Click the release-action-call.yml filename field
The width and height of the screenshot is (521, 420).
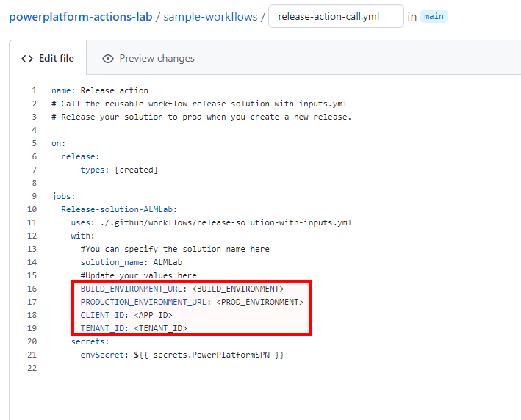click(335, 16)
